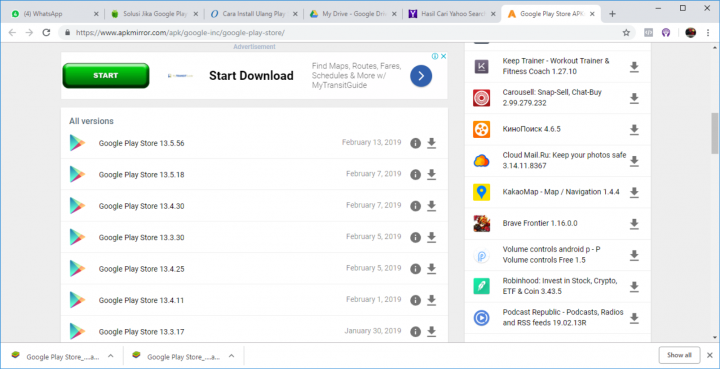Open info for Google Play Store 13.4.25

pyautogui.click(x=416, y=268)
